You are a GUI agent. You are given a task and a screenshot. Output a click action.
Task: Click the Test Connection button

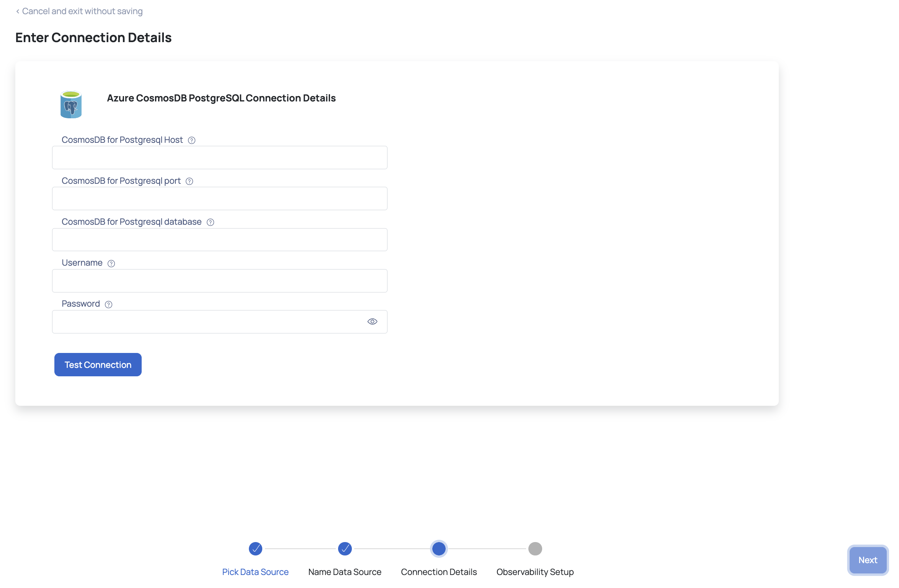point(98,364)
